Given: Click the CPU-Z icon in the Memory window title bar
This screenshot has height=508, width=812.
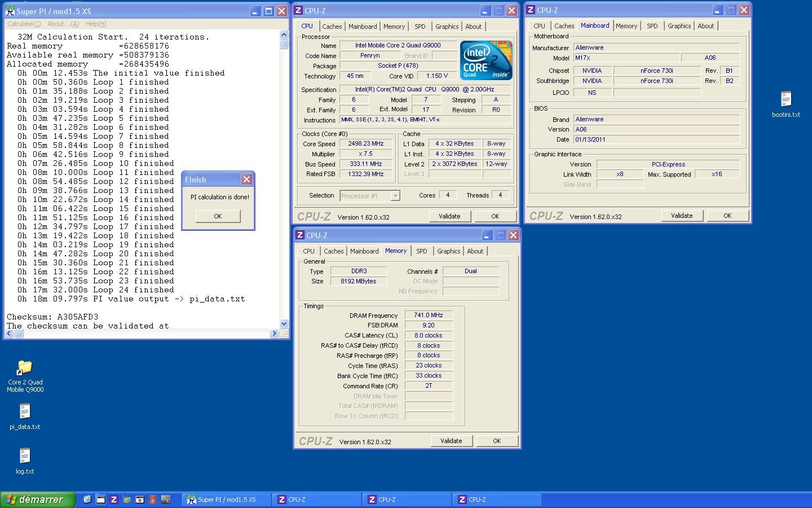Looking at the screenshot, I should 300,235.
